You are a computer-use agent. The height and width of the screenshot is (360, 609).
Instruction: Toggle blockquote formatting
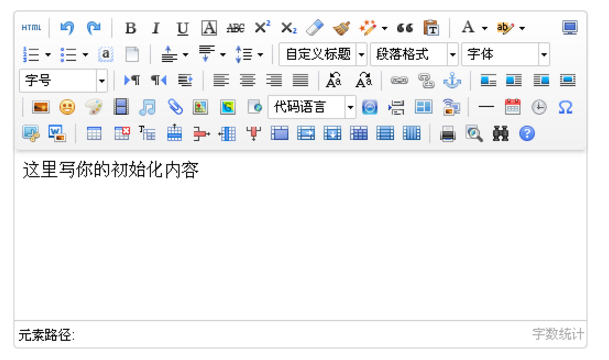[x=405, y=28]
